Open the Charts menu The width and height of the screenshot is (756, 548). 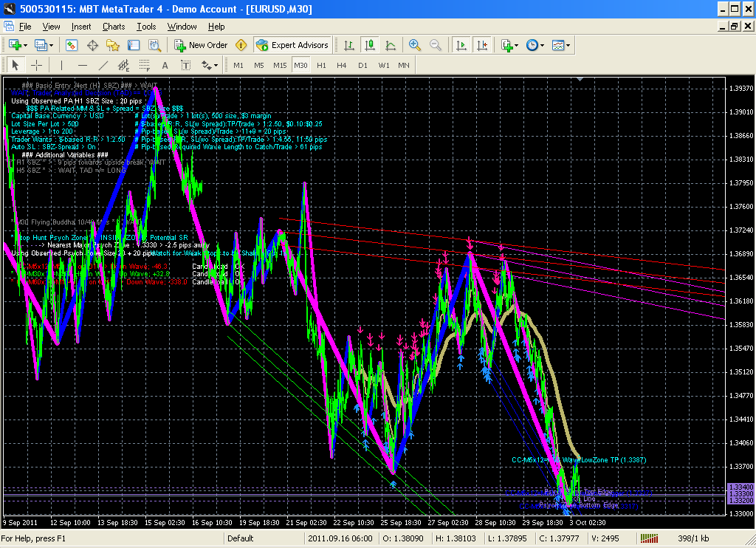tap(114, 27)
